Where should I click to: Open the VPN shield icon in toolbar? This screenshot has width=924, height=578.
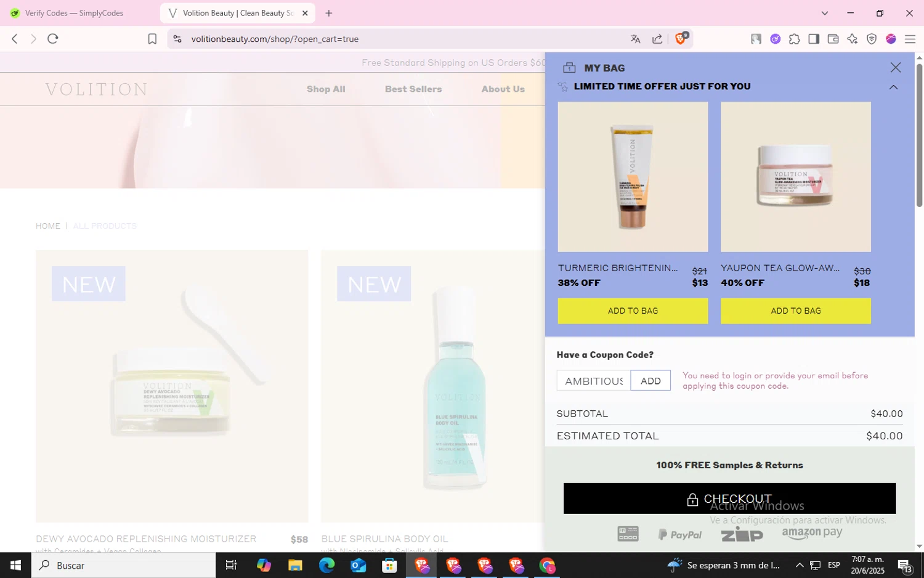tap(872, 39)
